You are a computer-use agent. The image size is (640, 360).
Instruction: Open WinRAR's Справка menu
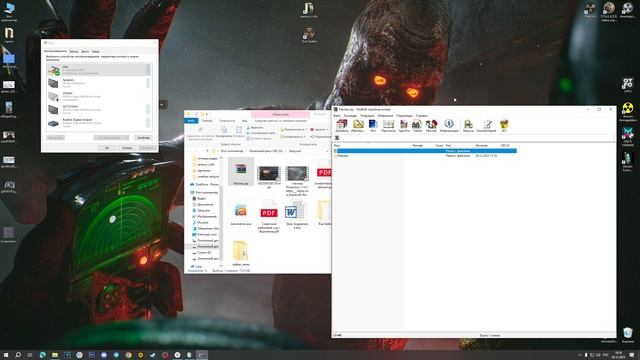(x=422, y=116)
